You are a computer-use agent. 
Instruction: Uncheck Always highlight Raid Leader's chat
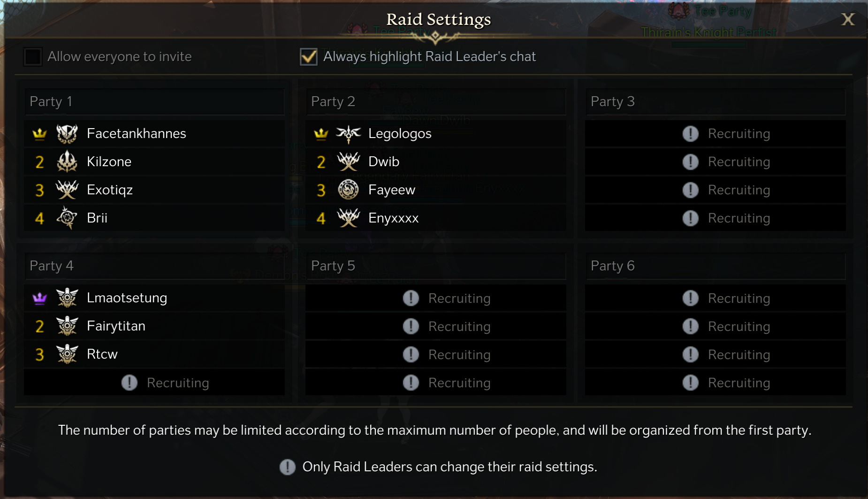[x=309, y=57]
